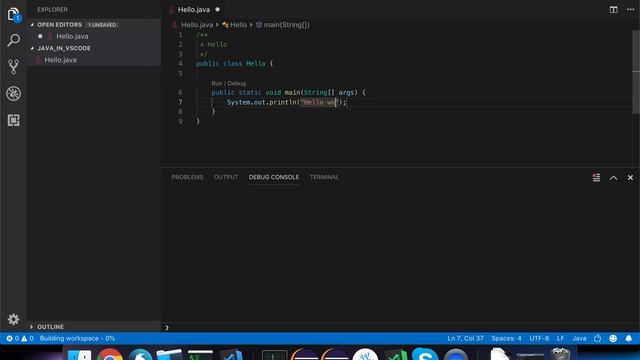Screen dimensions: 640x360
Task: Show notifications via bell icon
Action: pyautogui.click(x=629, y=338)
